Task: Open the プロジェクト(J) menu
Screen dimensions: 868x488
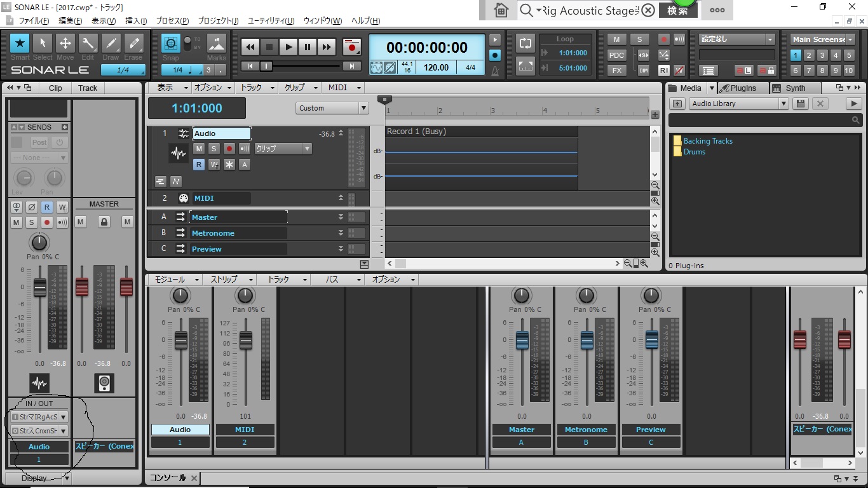Action: 218,21
